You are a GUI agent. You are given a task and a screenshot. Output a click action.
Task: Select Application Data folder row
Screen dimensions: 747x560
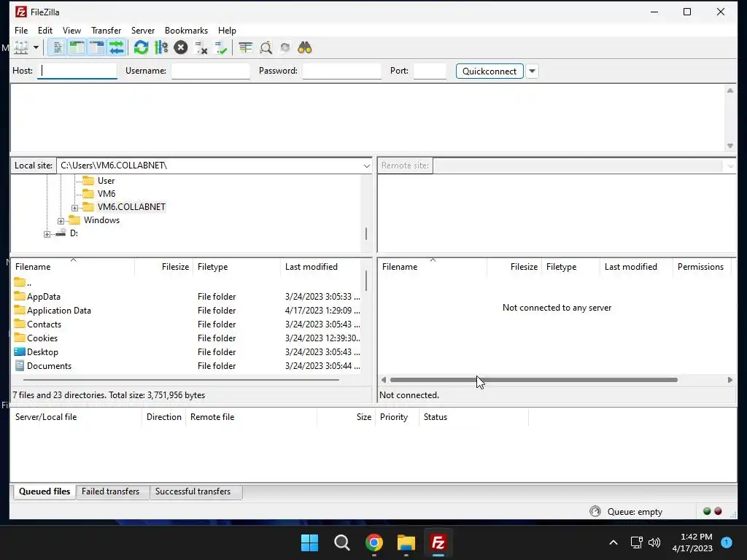click(187, 311)
